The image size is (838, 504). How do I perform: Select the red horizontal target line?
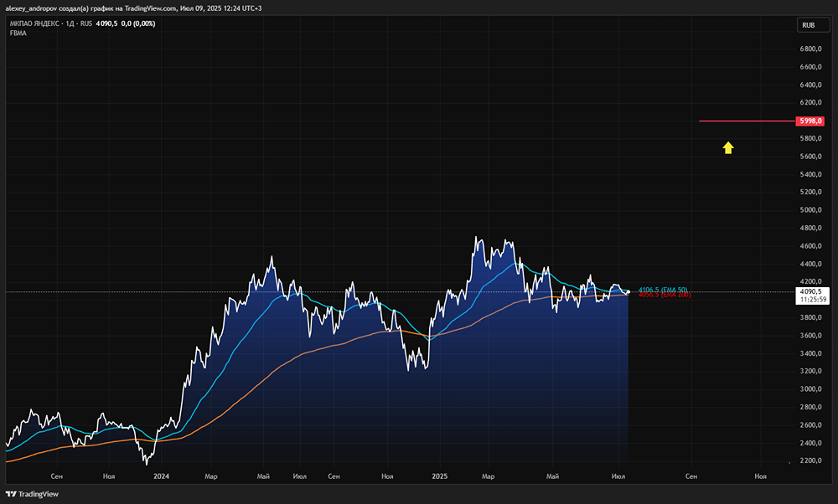(x=746, y=121)
